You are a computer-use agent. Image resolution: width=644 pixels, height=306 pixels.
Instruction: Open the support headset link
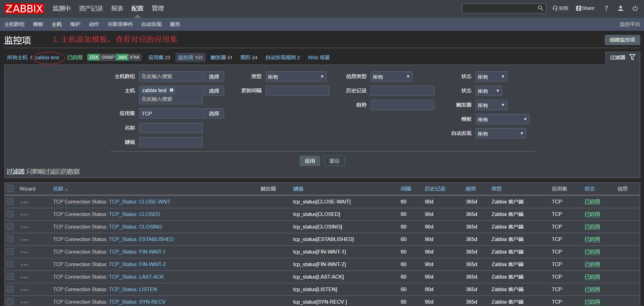tap(560, 8)
